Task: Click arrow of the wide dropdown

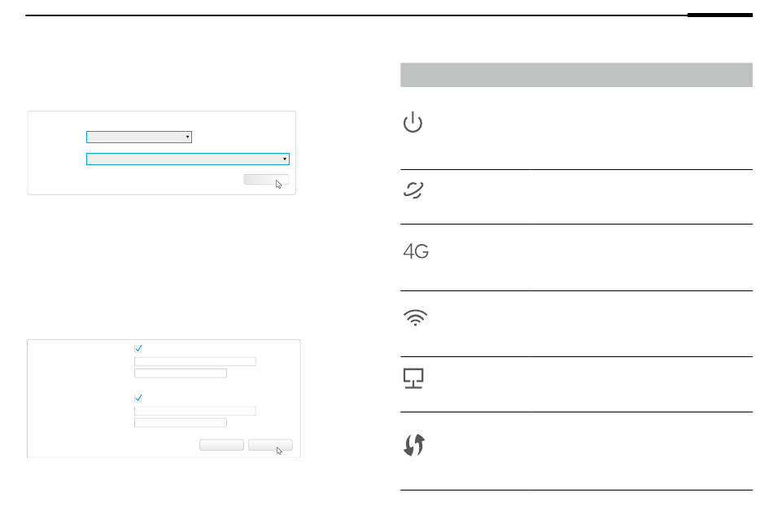Action: [x=284, y=159]
